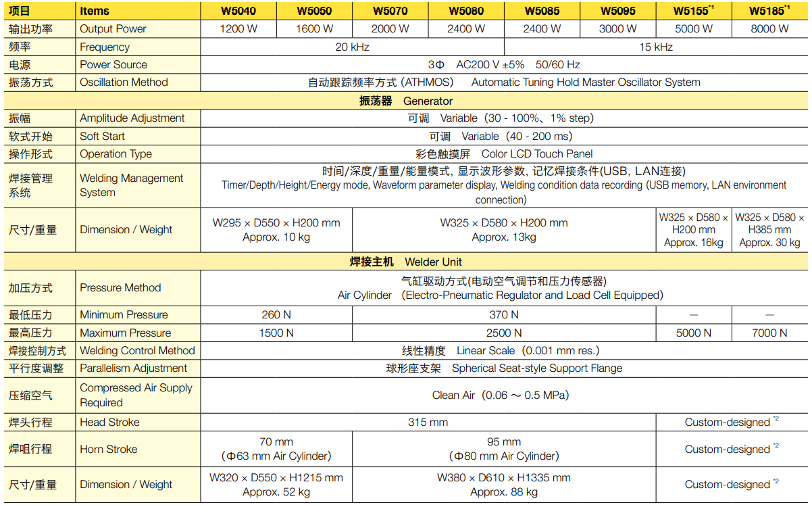Click the 5000 N maximum pressure cell
The width and height of the screenshot is (812, 505).
tap(694, 333)
